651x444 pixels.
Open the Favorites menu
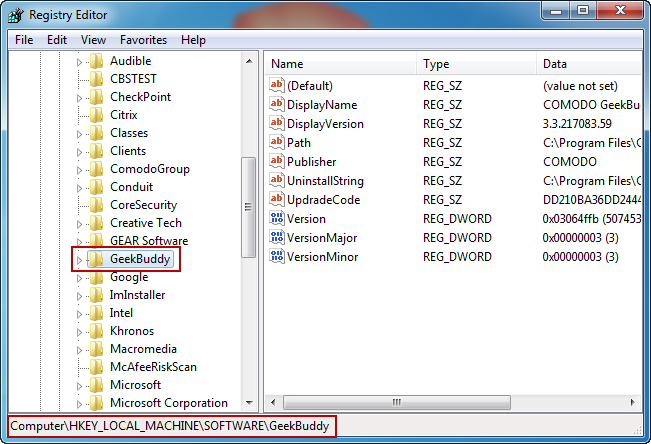pos(143,40)
